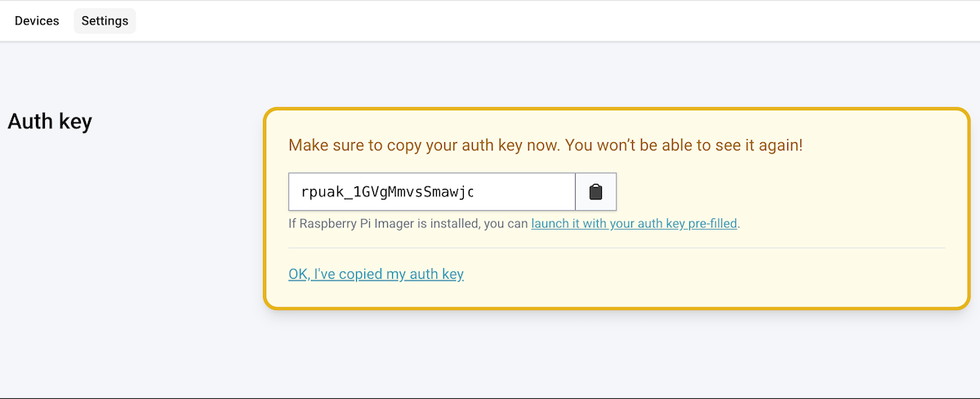Copy auth key with clipboard icon
This screenshot has height=399, width=980.
pos(596,192)
